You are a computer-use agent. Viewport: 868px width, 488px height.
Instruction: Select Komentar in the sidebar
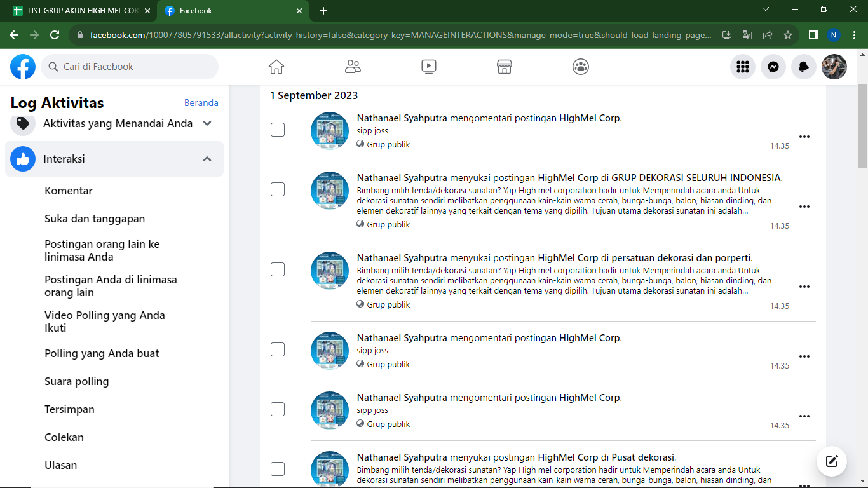tap(69, 191)
